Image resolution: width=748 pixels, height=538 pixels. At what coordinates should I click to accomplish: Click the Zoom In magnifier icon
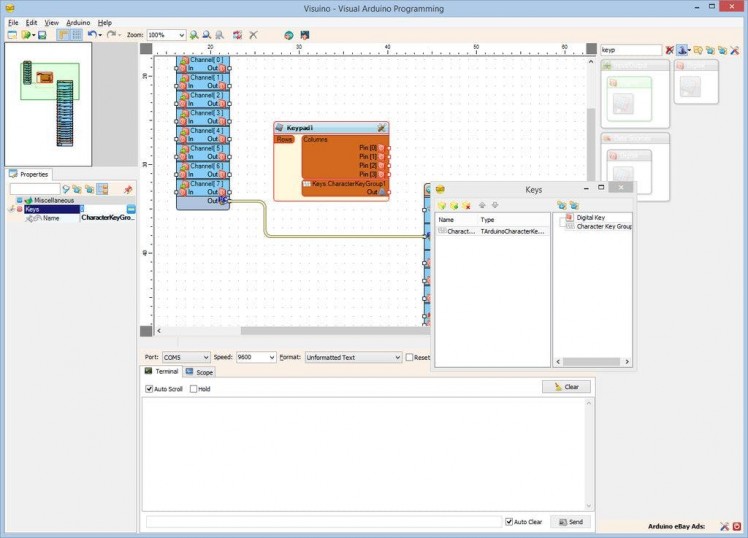tap(194, 35)
